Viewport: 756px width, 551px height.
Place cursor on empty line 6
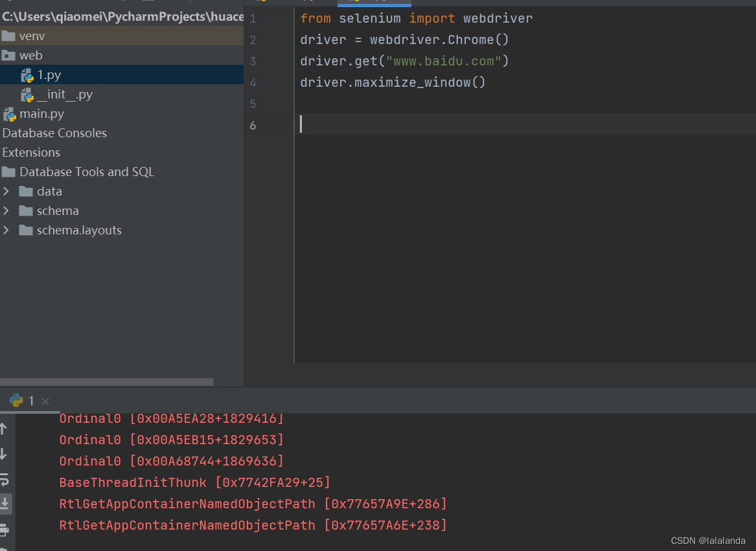(x=525, y=124)
